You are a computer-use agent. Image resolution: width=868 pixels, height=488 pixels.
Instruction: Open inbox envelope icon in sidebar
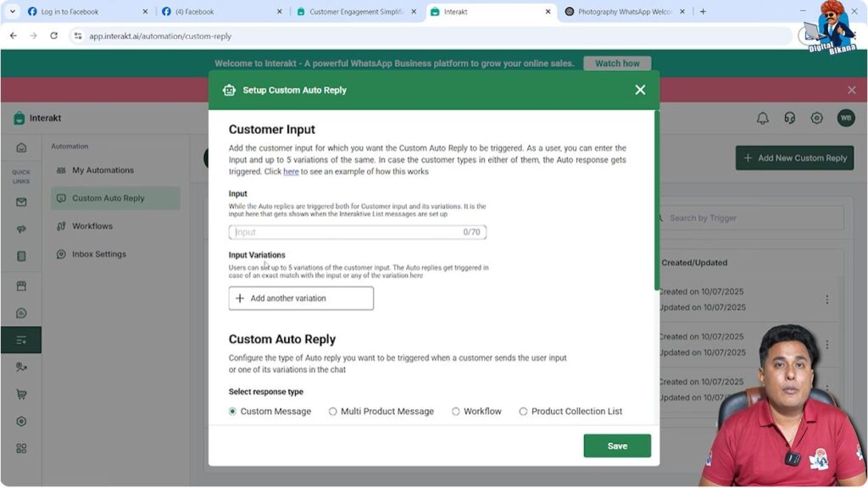point(21,202)
